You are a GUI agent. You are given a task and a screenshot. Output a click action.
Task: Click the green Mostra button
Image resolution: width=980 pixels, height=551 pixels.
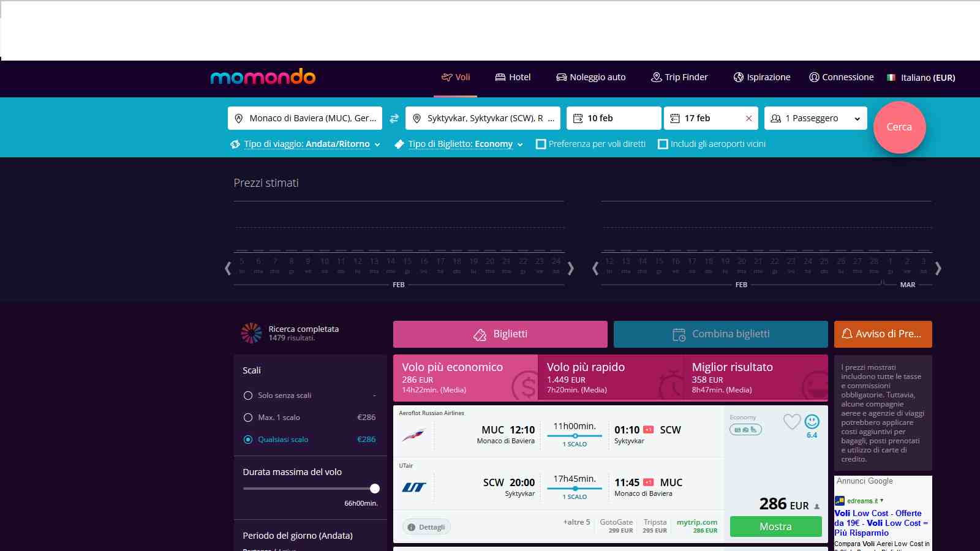pyautogui.click(x=775, y=527)
